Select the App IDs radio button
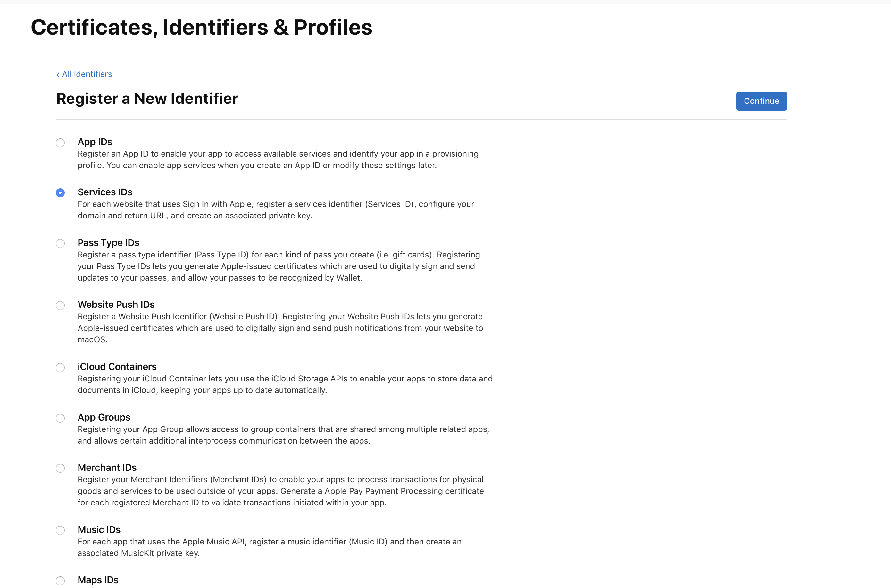 tap(60, 143)
